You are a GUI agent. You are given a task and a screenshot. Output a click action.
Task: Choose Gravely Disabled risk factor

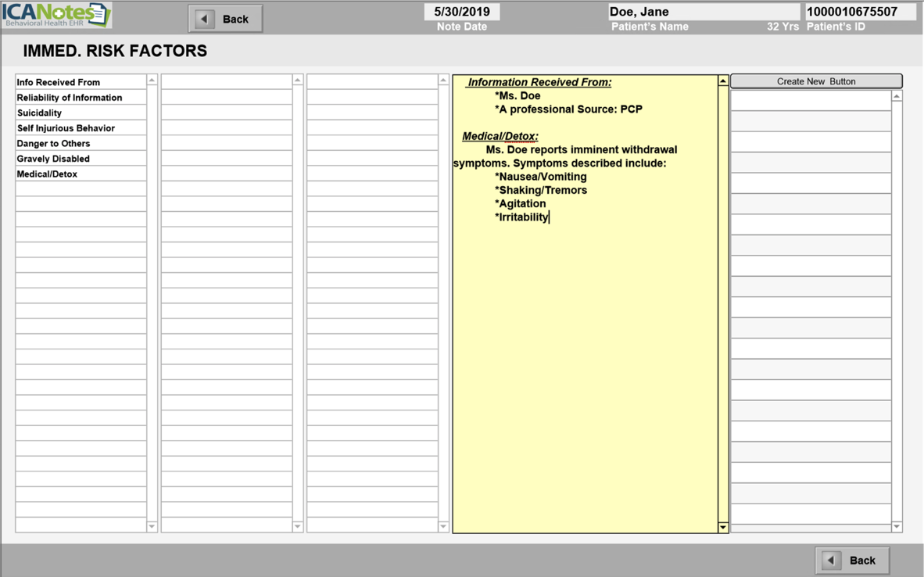[x=81, y=159]
